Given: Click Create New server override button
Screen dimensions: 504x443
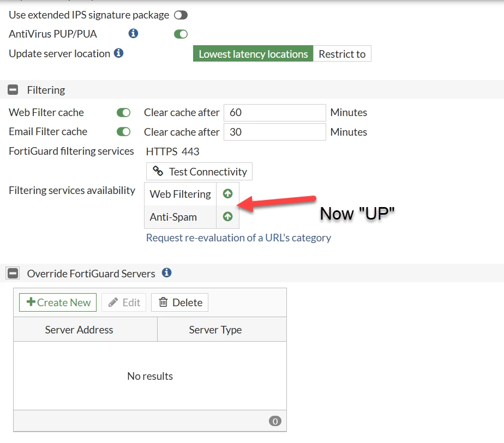Looking at the screenshot, I should click(58, 302).
